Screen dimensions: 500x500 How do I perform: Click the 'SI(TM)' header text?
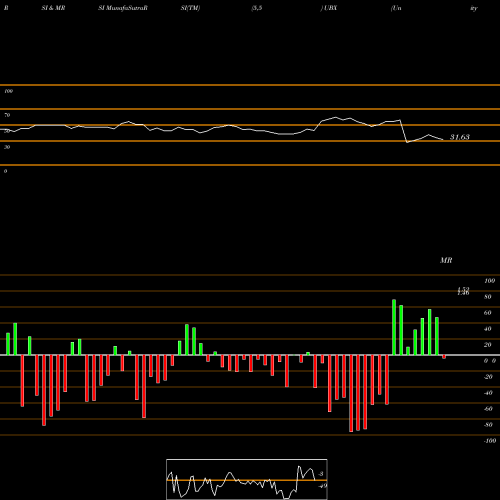pyautogui.click(x=190, y=8)
